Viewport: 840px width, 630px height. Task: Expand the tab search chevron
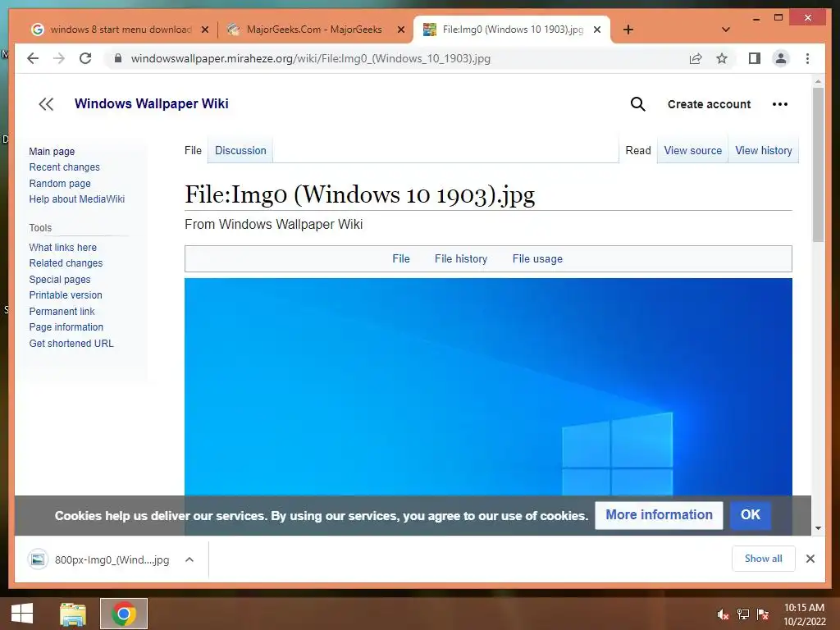pyautogui.click(x=726, y=30)
